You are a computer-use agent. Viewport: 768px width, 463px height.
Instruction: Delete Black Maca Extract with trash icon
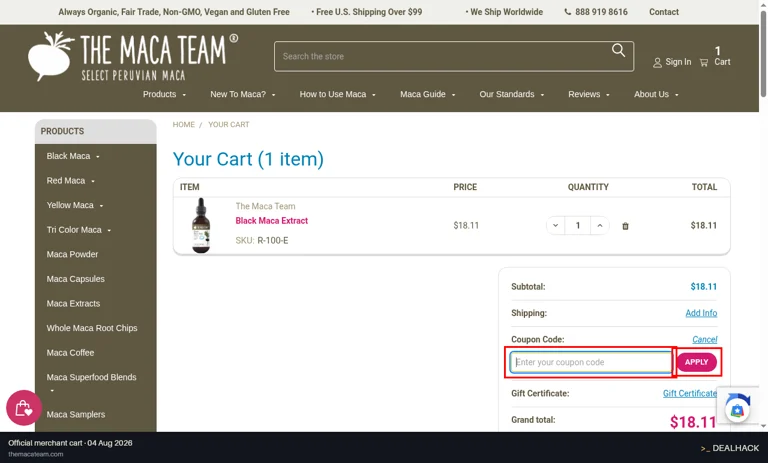click(x=625, y=226)
